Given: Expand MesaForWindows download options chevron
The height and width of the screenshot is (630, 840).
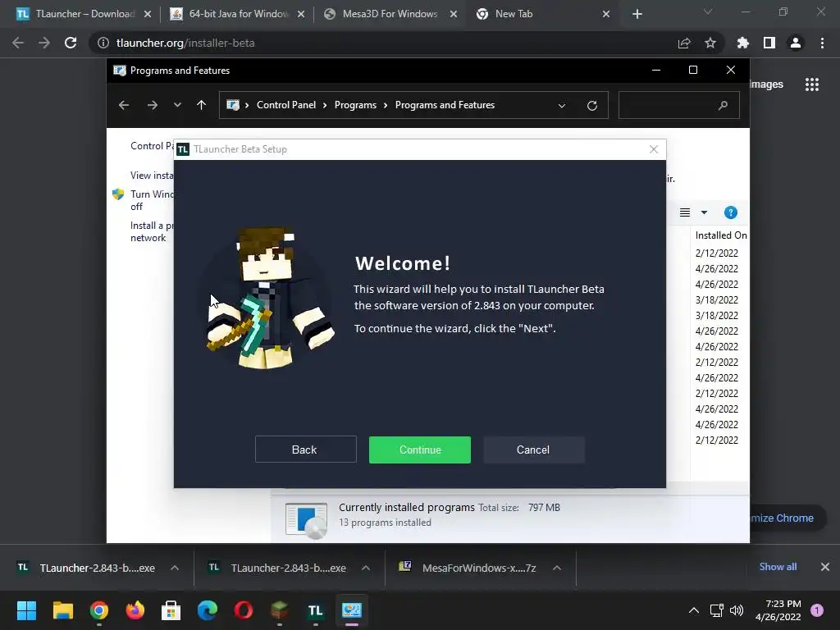Looking at the screenshot, I should pos(557,568).
